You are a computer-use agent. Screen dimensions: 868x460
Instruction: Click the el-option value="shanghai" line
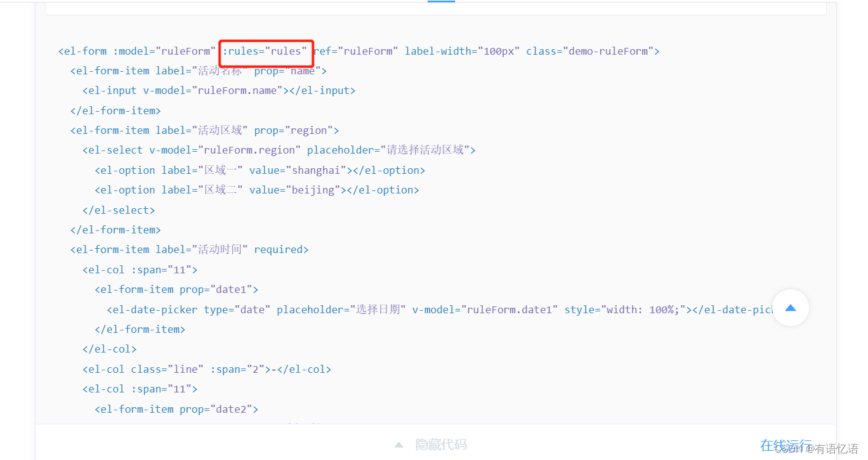(x=260, y=170)
